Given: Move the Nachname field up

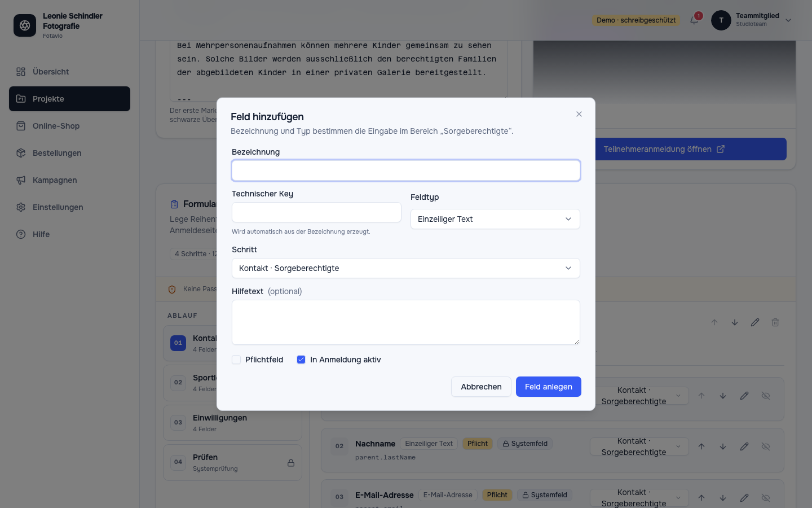Looking at the screenshot, I should 701,446.
